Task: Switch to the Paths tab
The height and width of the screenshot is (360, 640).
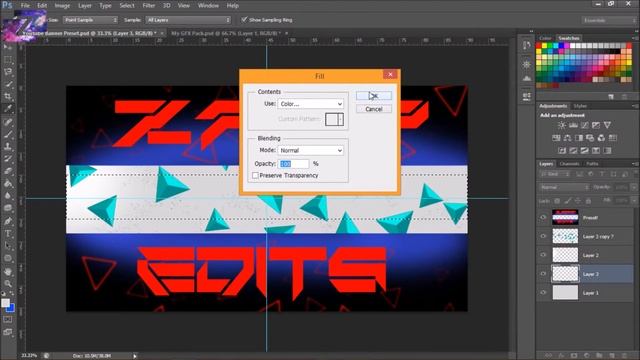Action: (592, 164)
